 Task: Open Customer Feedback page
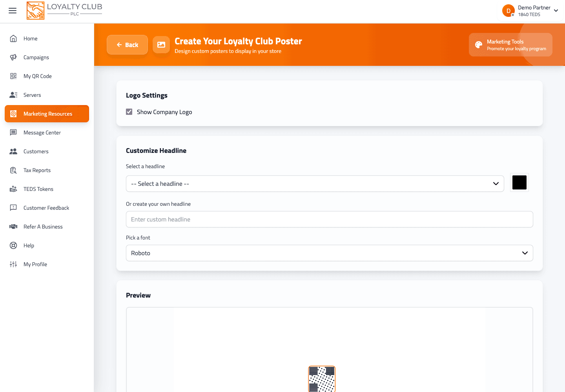pos(47,208)
